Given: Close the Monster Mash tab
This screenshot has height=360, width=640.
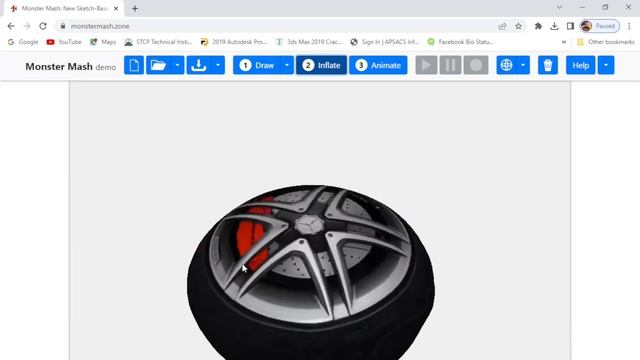Looking at the screenshot, I should pyautogui.click(x=116, y=9).
